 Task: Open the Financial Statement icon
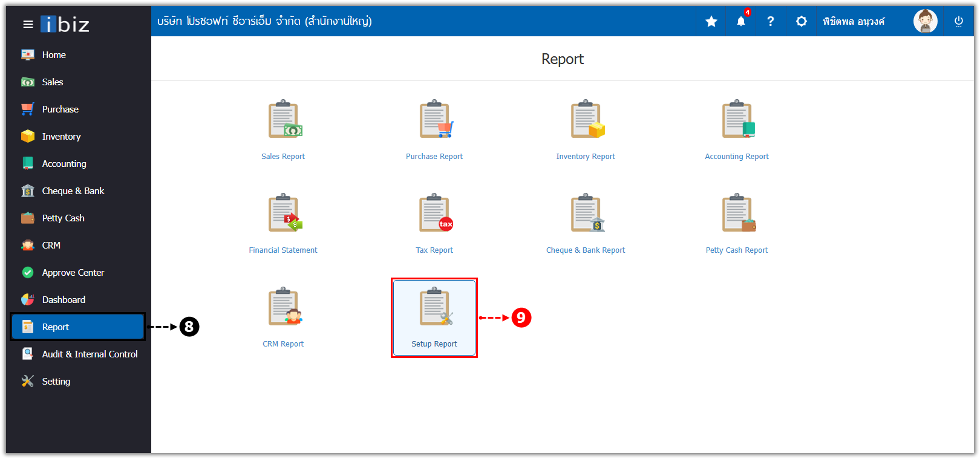click(284, 213)
